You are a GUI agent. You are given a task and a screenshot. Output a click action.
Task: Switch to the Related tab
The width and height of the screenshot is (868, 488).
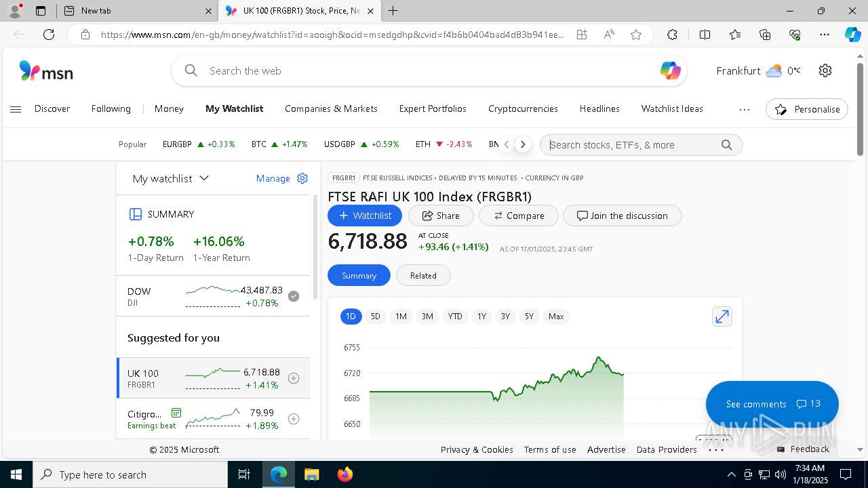pos(423,275)
